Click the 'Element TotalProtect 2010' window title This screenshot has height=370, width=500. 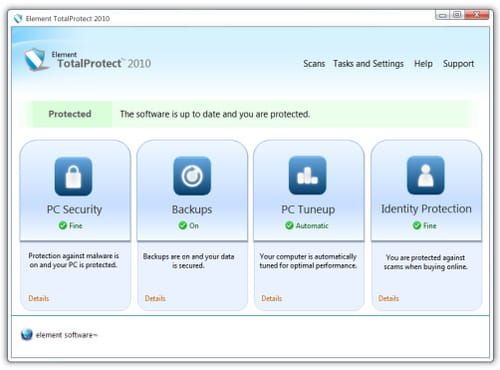pos(68,19)
